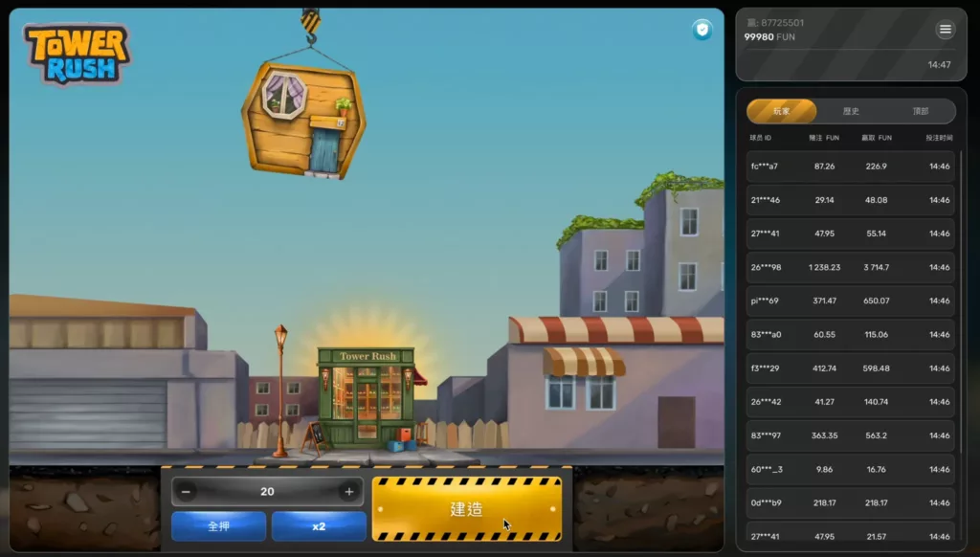Open the 顶部 top tab

point(920,111)
